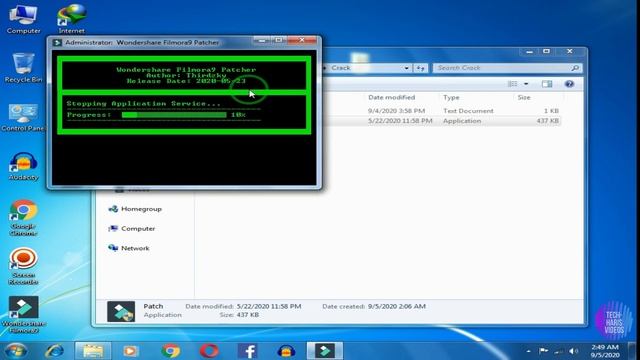
Task: Click the network status tray icon
Action: 559,351
